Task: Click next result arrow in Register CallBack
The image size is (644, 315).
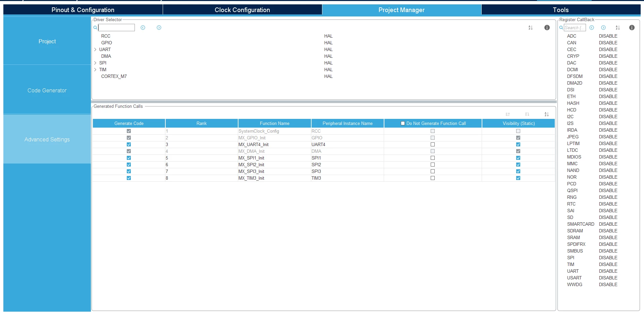Action: tap(603, 28)
